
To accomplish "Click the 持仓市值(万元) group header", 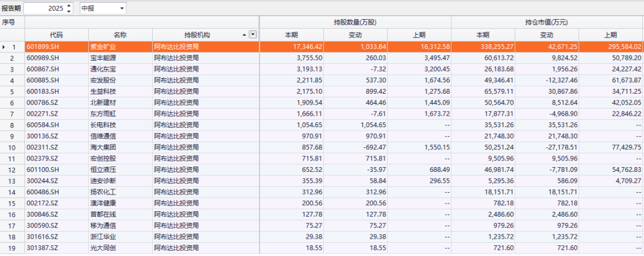I will [x=547, y=22].
